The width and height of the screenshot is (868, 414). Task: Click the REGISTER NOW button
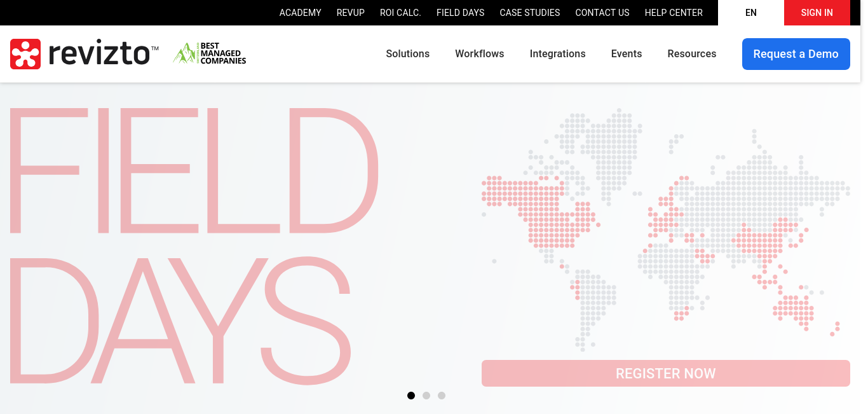[x=666, y=373]
